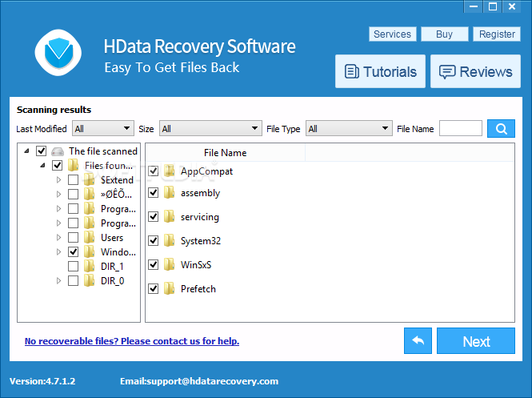532x398 pixels.
Task: Uncheck the servicing checkbox
Action: [x=154, y=217]
